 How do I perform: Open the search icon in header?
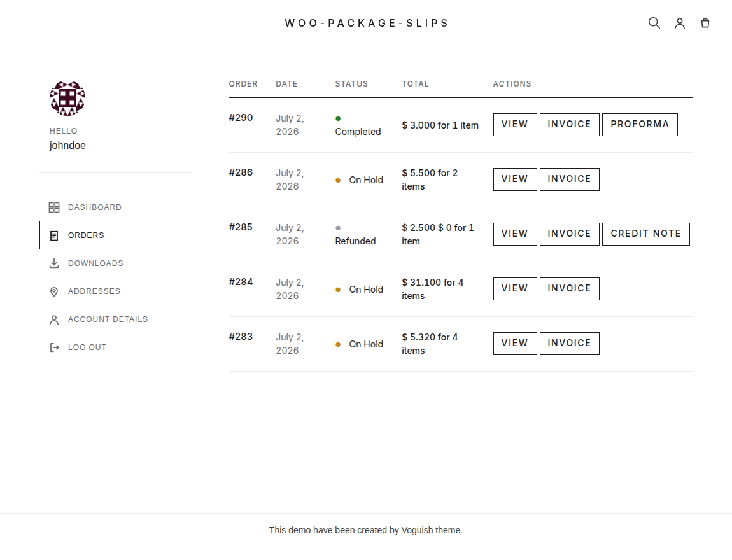pyautogui.click(x=654, y=23)
